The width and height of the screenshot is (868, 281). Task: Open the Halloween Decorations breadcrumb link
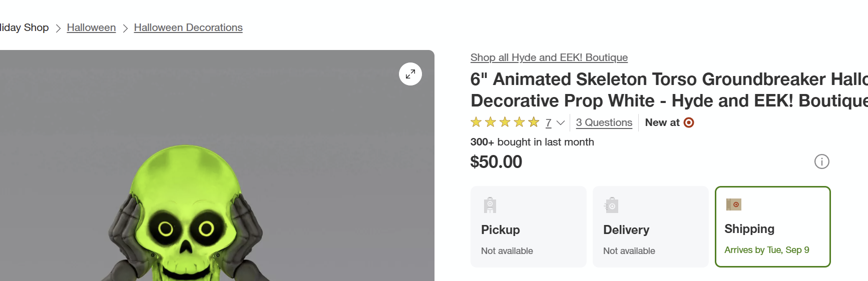[188, 27]
